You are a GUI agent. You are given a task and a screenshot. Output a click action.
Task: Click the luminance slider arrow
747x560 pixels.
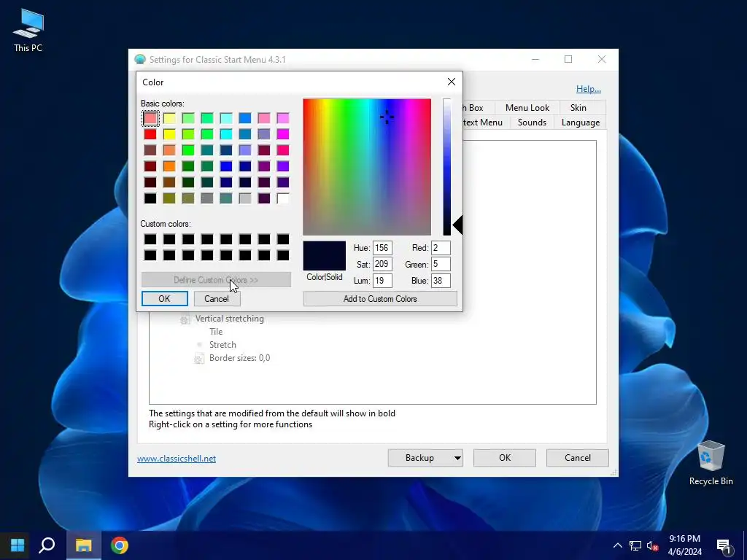pyautogui.click(x=458, y=225)
